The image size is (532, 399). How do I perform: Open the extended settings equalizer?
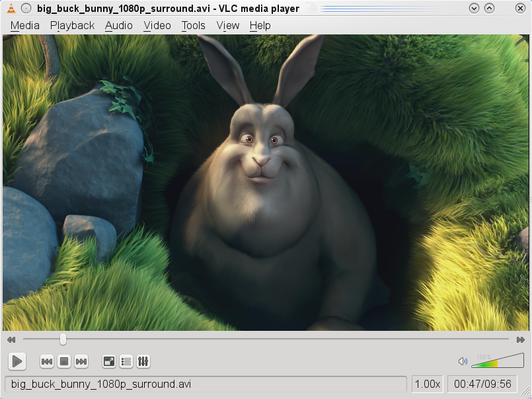pyautogui.click(x=143, y=361)
